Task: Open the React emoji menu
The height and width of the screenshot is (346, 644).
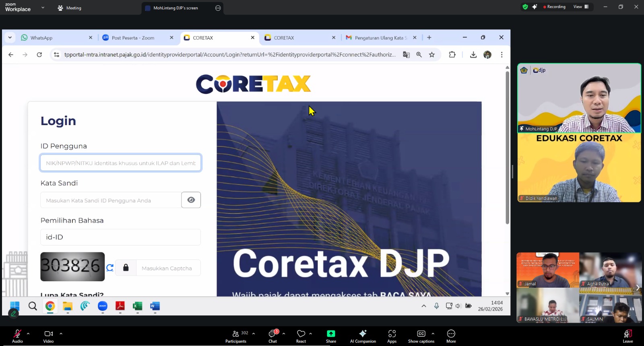Action: 301,336
